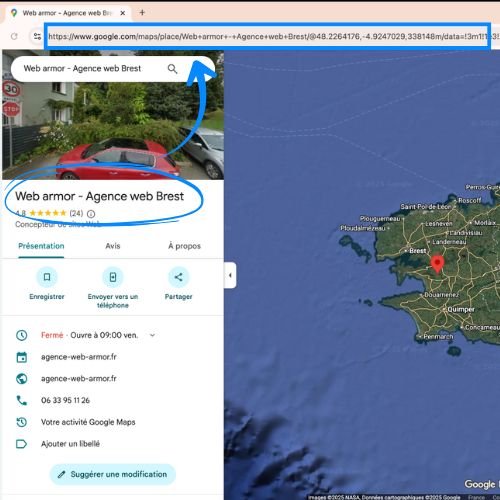The width and height of the screenshot is (500, 500).
Task: Click Brest label on the map
Action: click(x=417, y=250)
